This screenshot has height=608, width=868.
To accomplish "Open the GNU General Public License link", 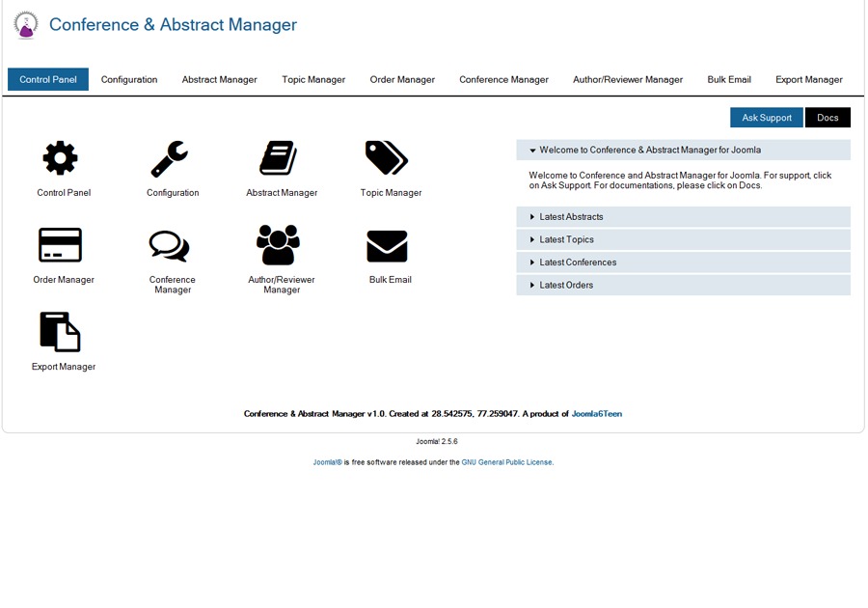I will 506,462.
